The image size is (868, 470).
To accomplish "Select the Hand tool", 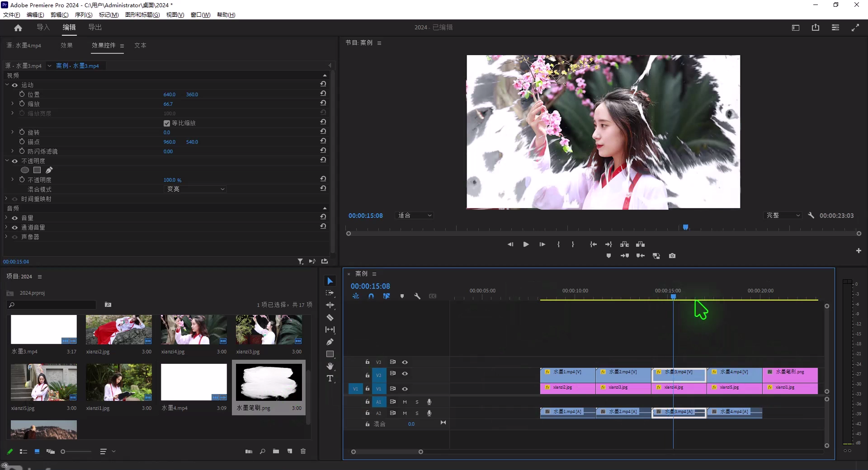I will [330, 366].
